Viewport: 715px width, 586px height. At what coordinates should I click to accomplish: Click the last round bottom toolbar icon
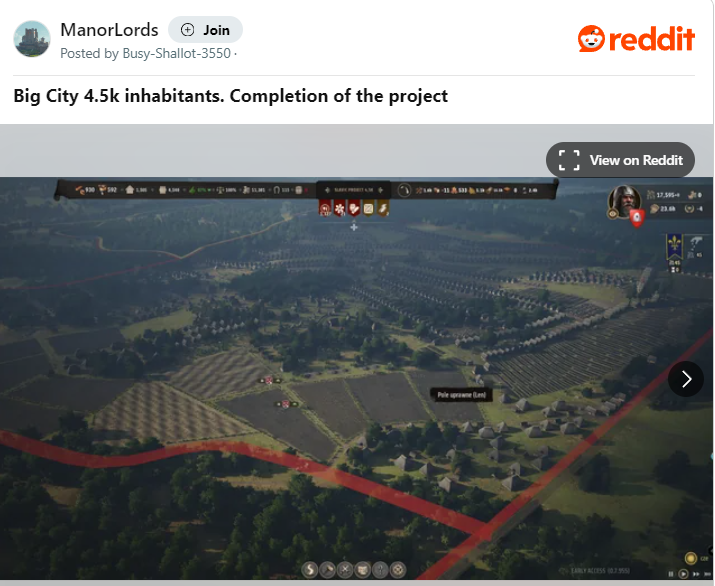[398, 570]
